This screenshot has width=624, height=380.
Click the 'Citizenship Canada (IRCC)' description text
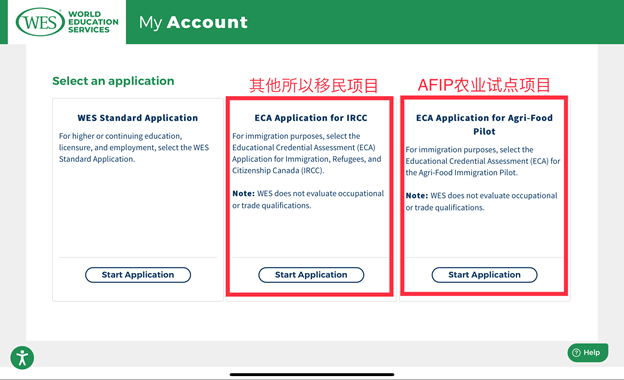click(278, 171)
